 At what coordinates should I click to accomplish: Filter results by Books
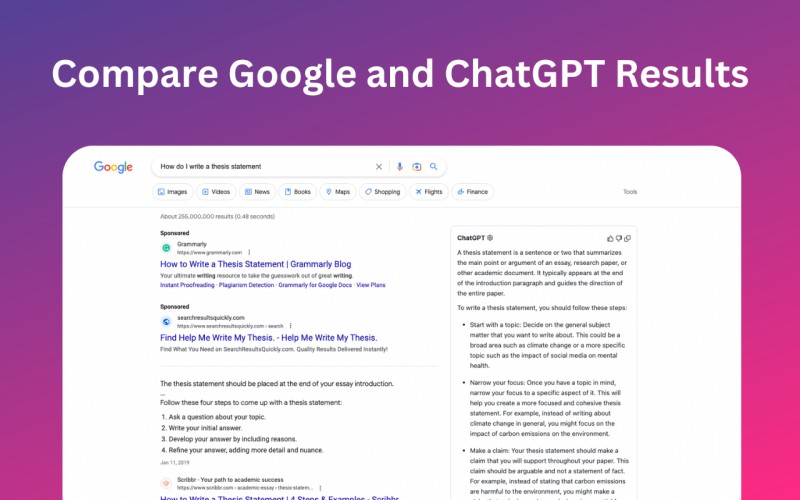point(297,192)
